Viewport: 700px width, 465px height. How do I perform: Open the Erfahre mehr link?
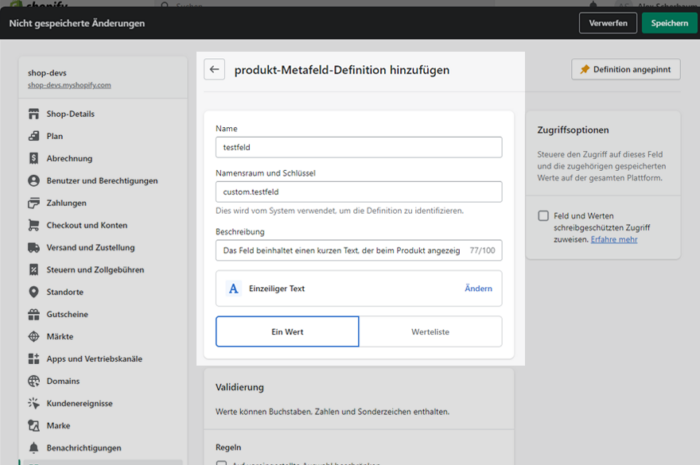[613, 240]
